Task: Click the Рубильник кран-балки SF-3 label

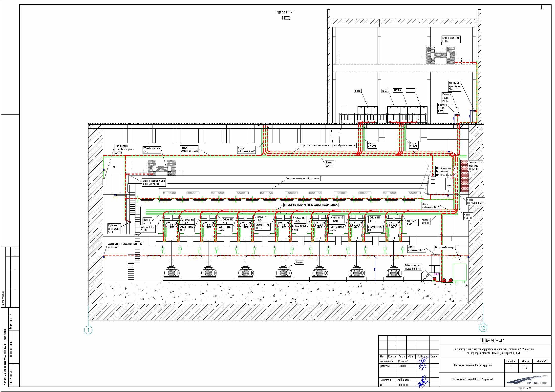Action: tap(115, 229)
